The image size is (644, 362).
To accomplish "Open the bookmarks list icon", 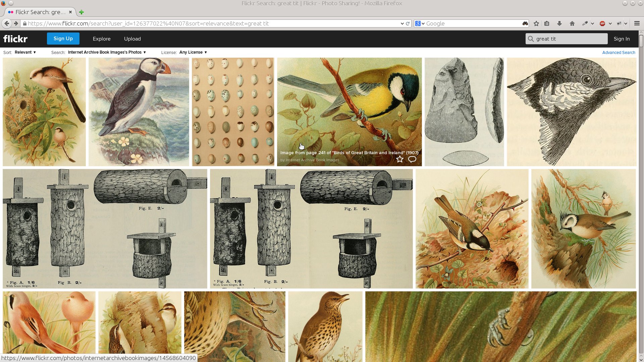I will [547, 23].
